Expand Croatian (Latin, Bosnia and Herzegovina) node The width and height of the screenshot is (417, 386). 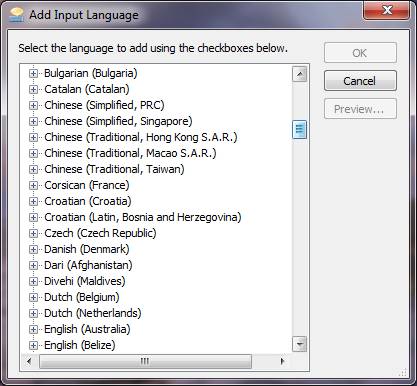point(33,217)
